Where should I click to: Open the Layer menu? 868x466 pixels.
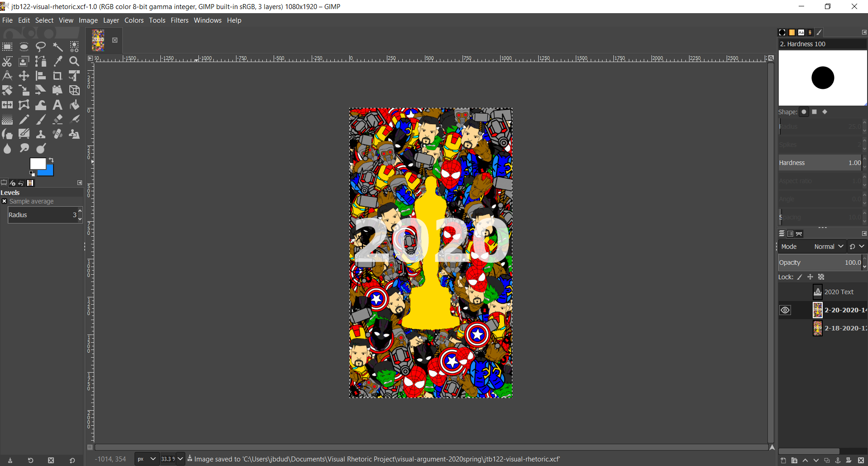click(x=111, y=20)
